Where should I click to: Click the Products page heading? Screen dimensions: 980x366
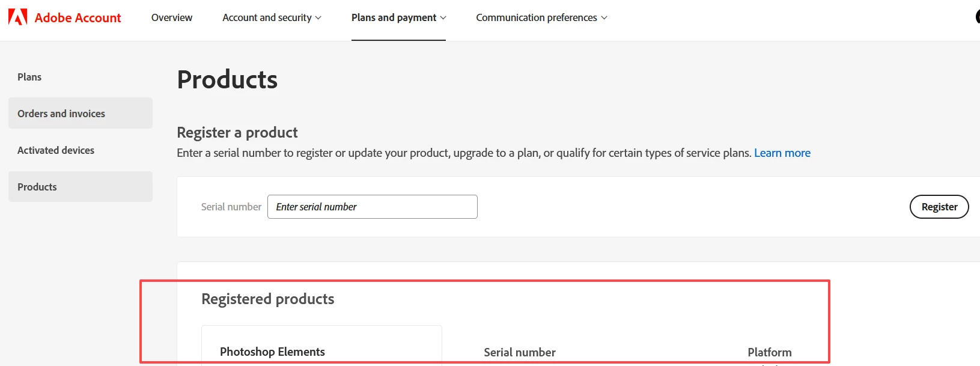click(x=227, y=80)
